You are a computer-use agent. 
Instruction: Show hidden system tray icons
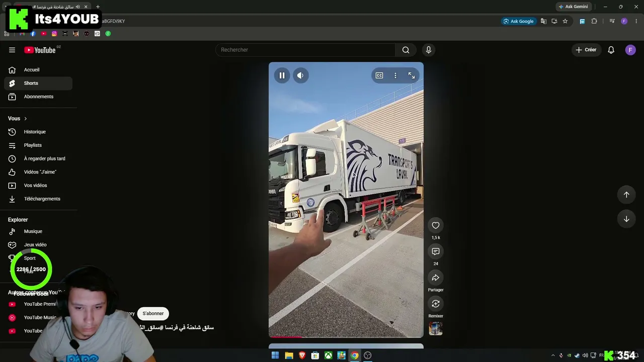click(553, 355)
